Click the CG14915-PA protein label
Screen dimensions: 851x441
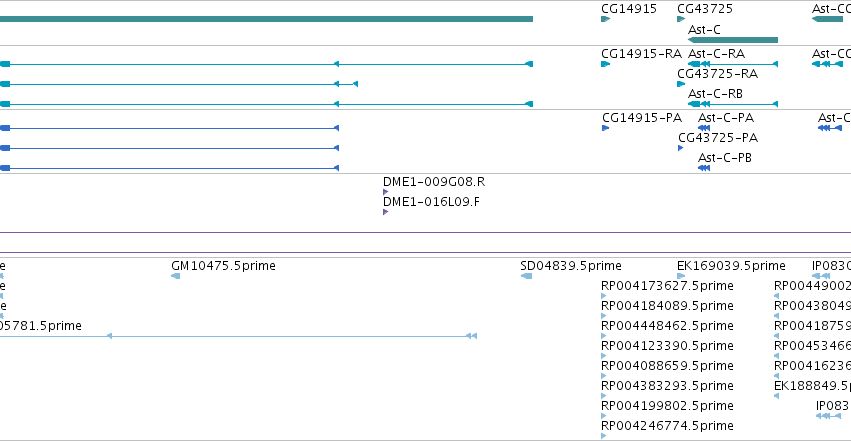642,118
